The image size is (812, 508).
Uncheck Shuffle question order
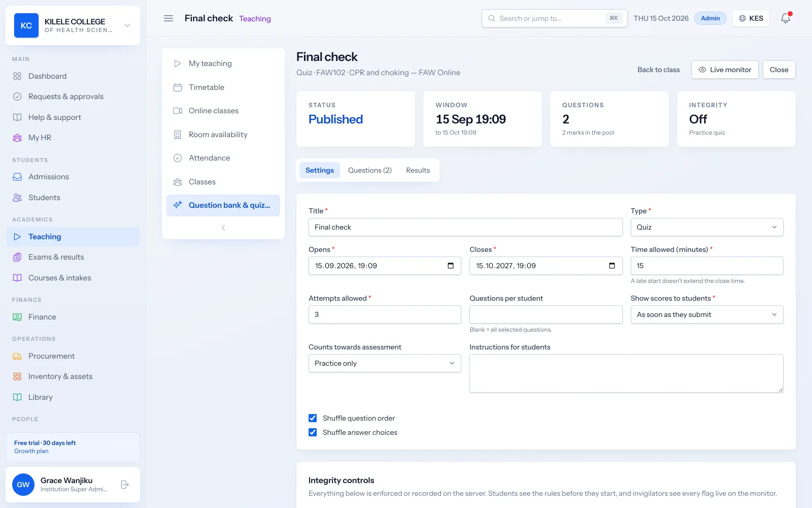click(x=313, y=418)
